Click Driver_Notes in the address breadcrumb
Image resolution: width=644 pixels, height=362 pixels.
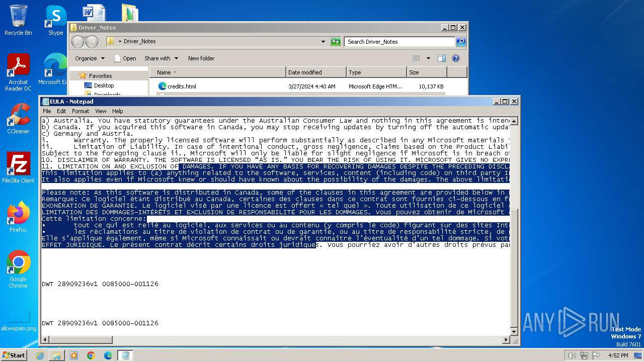click(x=139, y=42)
